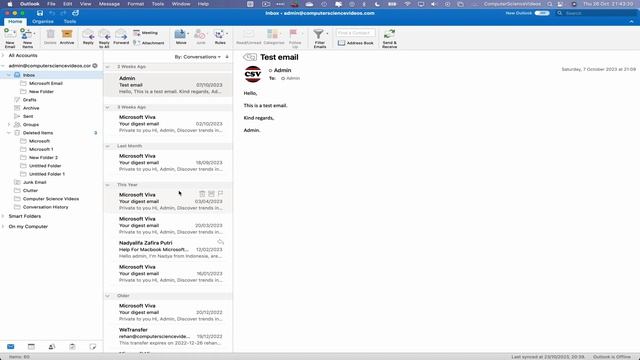Archive the selected message
Viewport: 640px width, 360px height.
pos(67,37)
